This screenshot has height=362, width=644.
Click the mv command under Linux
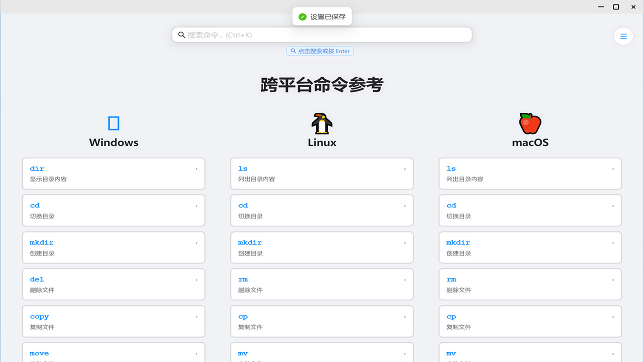point(321,354)
